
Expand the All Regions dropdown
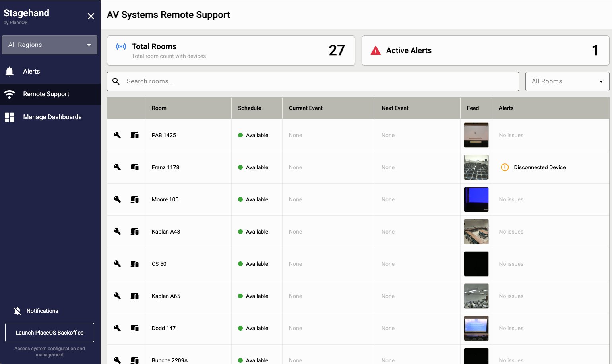click(50, 45)
